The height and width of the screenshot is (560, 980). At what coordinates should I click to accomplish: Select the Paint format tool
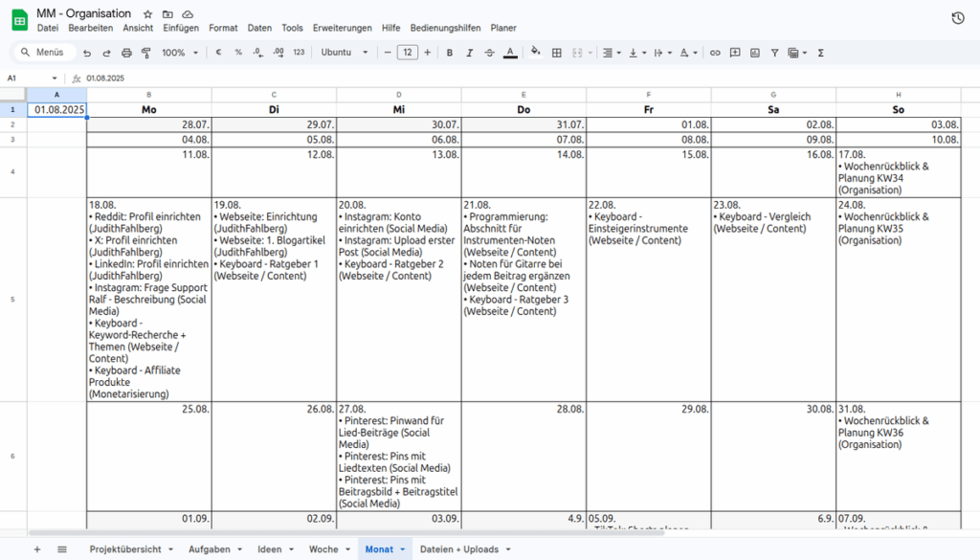tap(145, 53)
